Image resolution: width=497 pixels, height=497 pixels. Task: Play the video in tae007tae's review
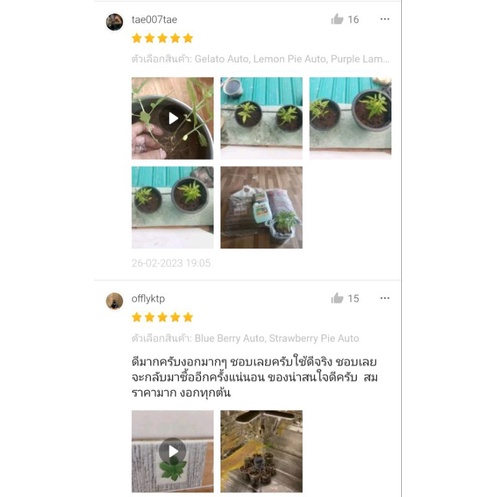[173, 118]
